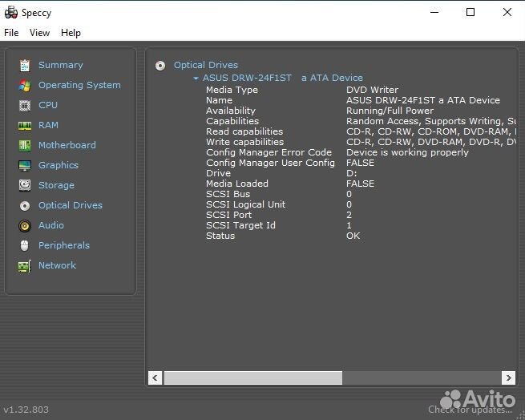Click the Motherboard icon in sidebar
This screenshot has height=420, width=525.
click(x=25, y=145)
